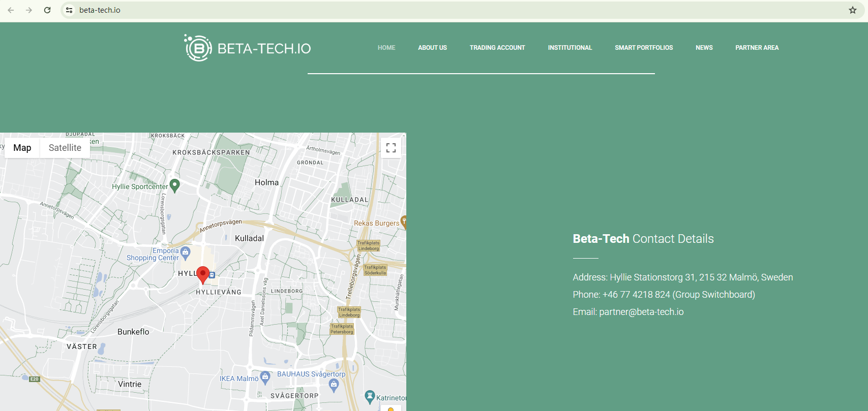Viewport: 868px width, 411px height.
Task: Click the Hyllie Sportcenter green marker
Action: (174, 185)
